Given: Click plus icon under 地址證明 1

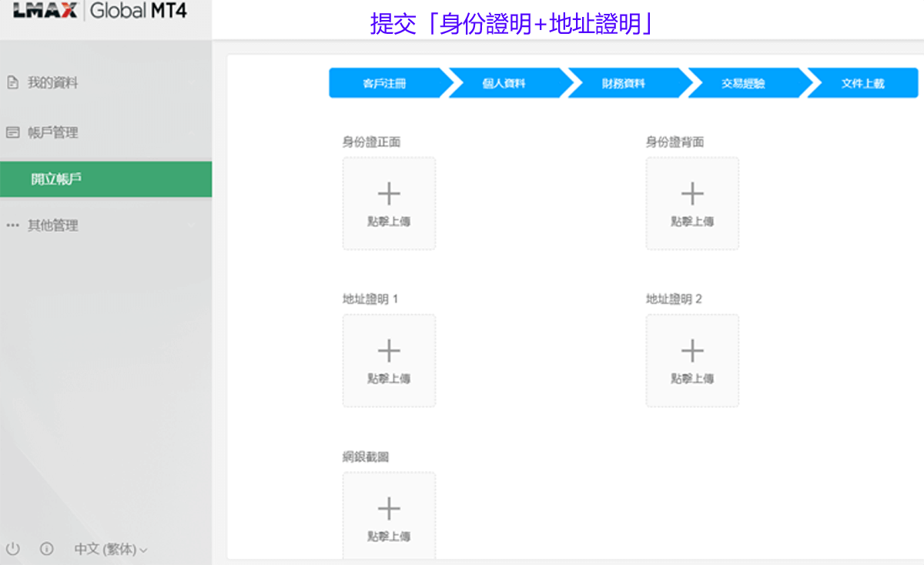Looking at the screenshot, I should 389,351.
